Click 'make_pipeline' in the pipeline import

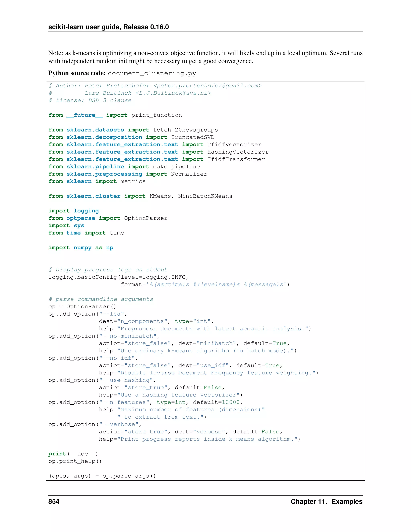(177, 167)
